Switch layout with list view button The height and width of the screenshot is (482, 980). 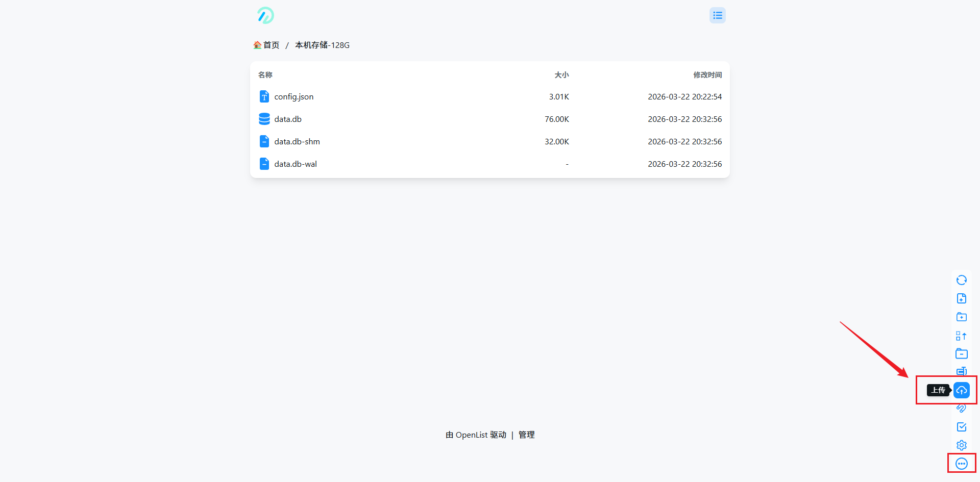tap(717, 15)
